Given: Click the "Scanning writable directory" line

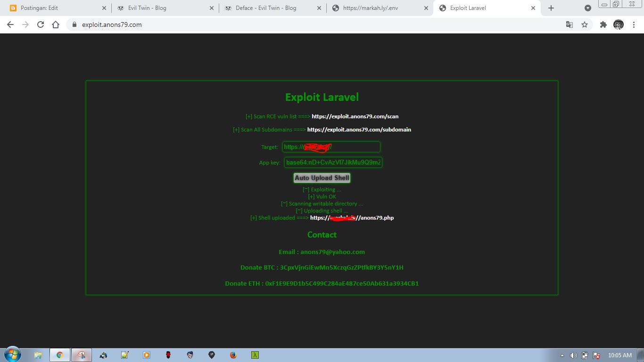Looking at the screenshot, I should [322, 204].
